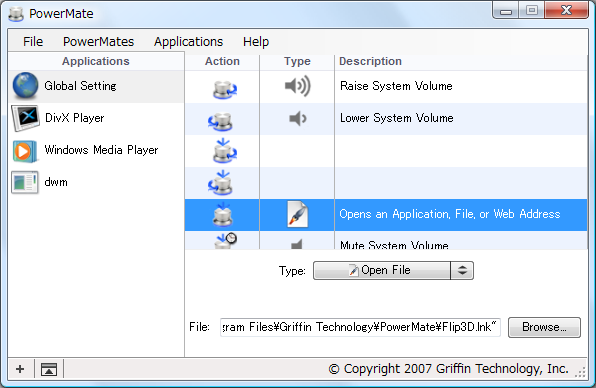Click the Windows Media Player label
The image size is (596, 388).
point(101,150)
